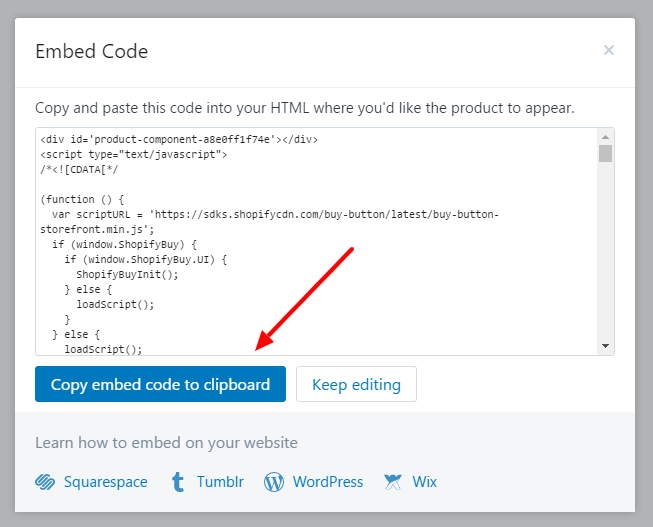This screenshot has height=527, width=653.
Task: Click the code box scroll down arrow
Action: coord(605,345)
